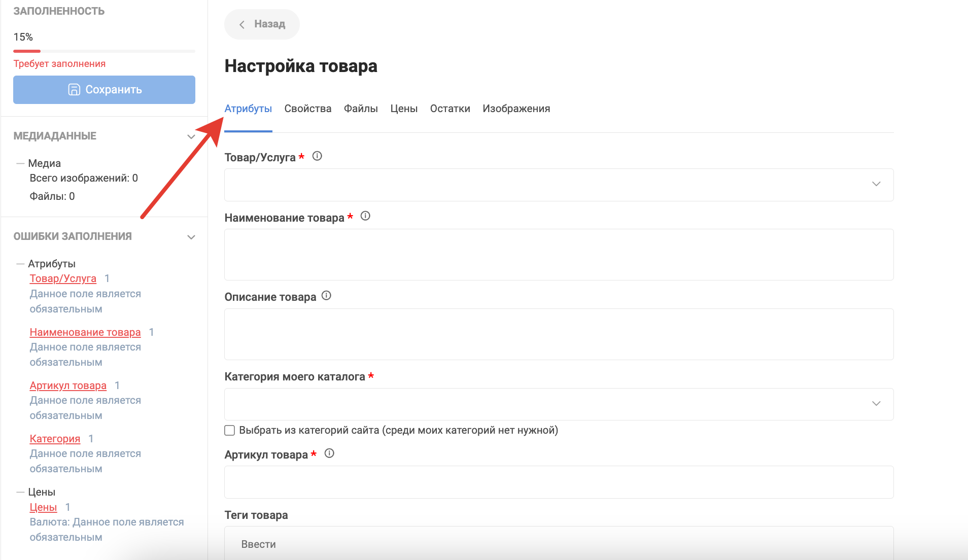Image resolution: width=968 pixels, height=560 pixels.
Task: Open Категория моего каталога dropdown
Action: [x=558, y=404]
